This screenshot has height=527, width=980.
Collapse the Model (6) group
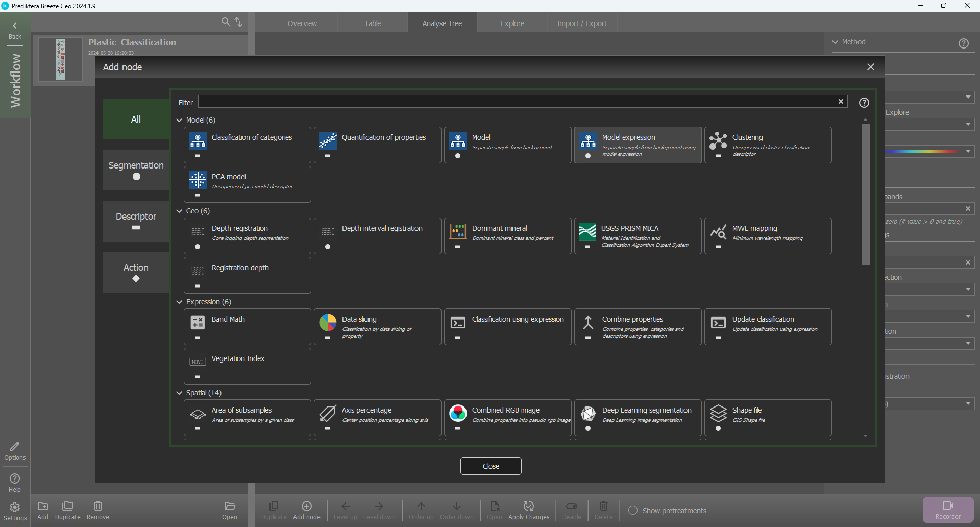(x=179, y=120)
